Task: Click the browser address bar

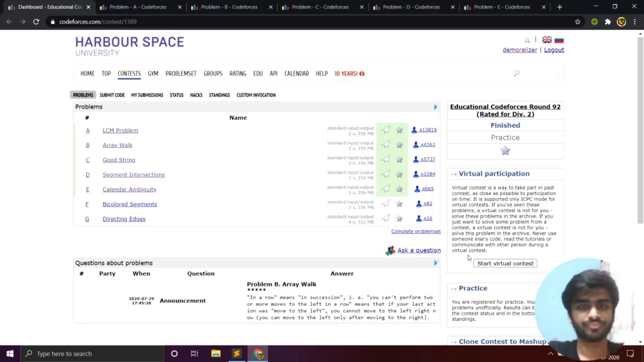Action: [312, 22]
